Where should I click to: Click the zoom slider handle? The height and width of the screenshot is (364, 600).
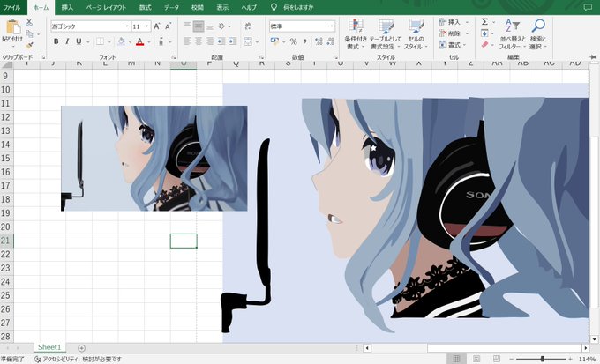tap(542, 359)
